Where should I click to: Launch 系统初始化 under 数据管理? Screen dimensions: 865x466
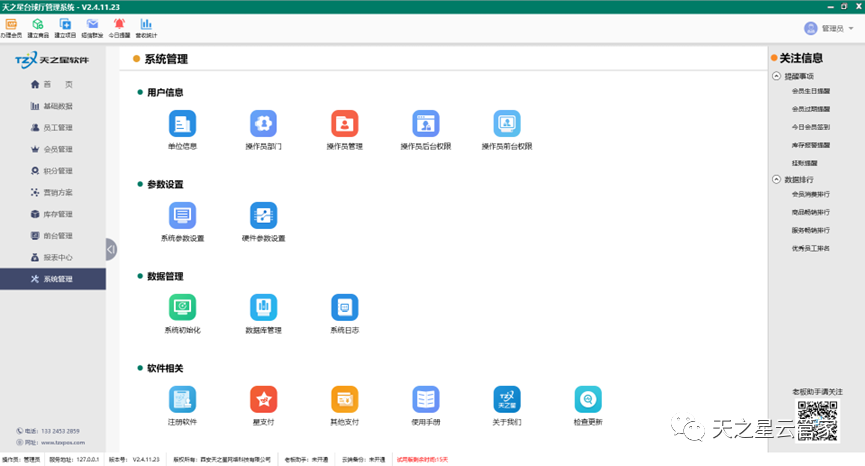182,307
